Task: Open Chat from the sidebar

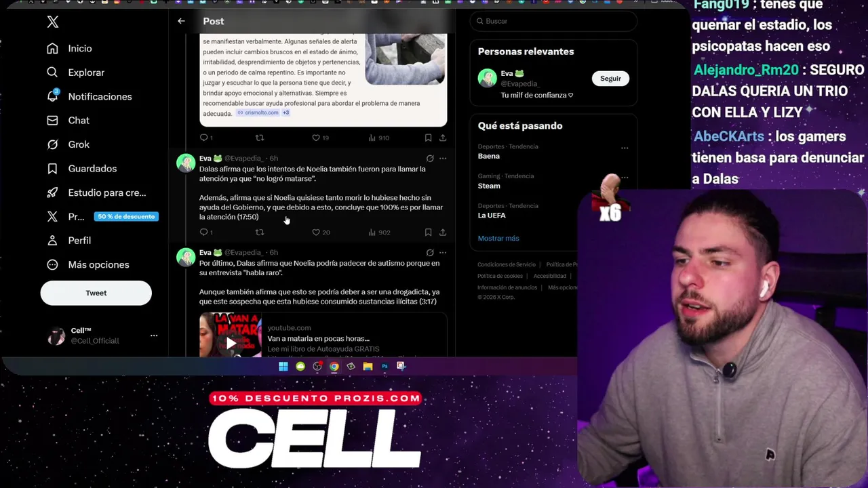Action: point(68,120)
